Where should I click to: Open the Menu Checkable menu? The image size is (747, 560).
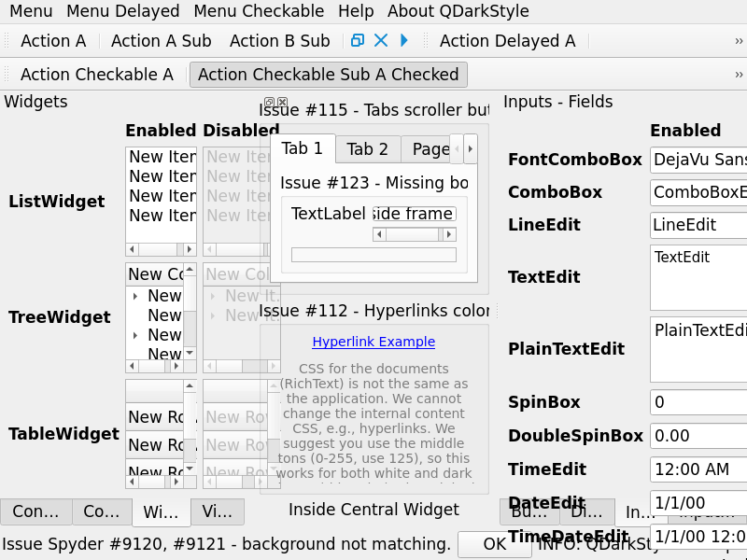click(259, 11)
